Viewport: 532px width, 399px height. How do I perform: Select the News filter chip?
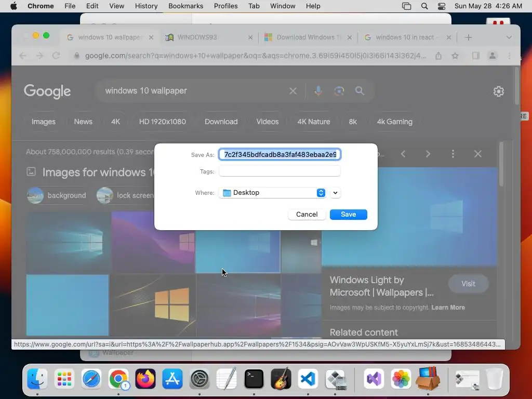(83, 122)
